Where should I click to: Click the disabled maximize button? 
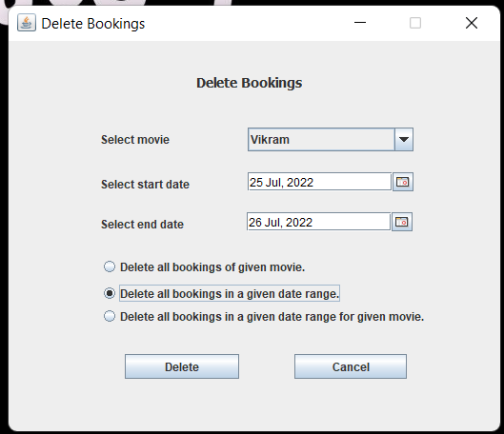tap(415, 23)
